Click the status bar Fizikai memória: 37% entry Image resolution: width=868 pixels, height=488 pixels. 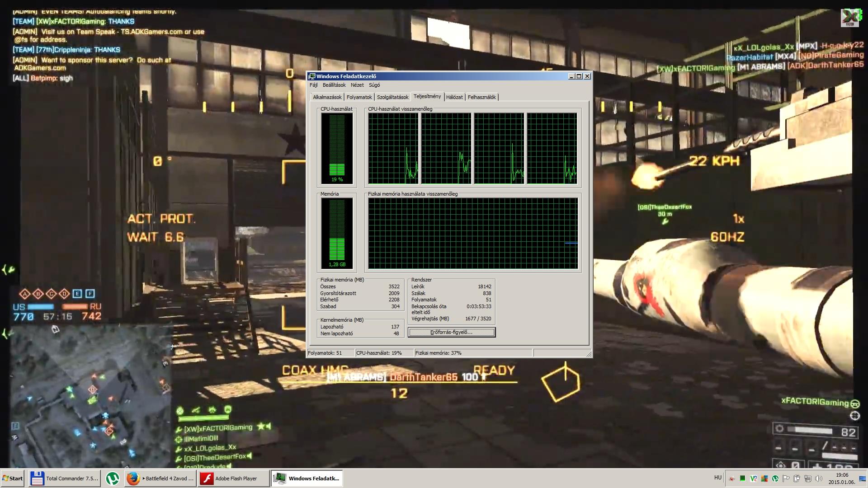pyautogui.click(x=473, y=353)
